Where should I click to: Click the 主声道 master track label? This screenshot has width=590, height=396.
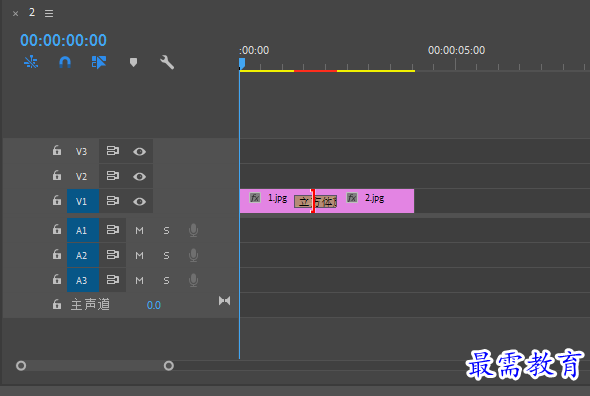click(90, 305)
